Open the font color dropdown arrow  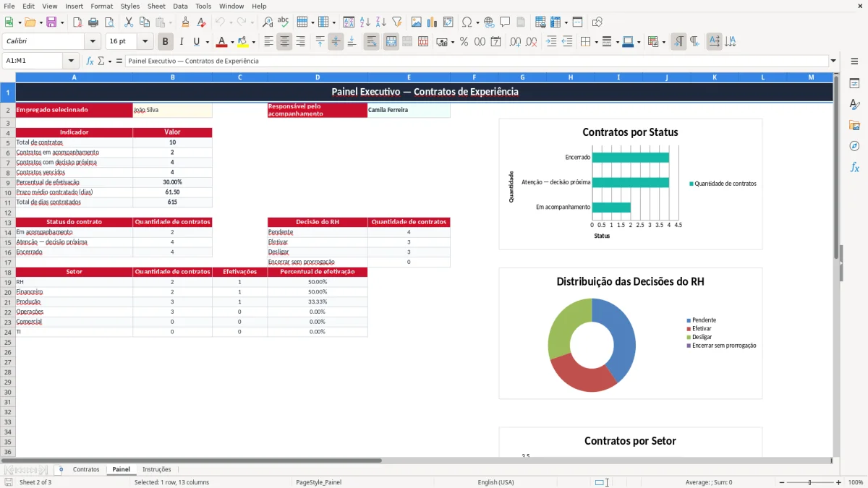tap(232, 42)
